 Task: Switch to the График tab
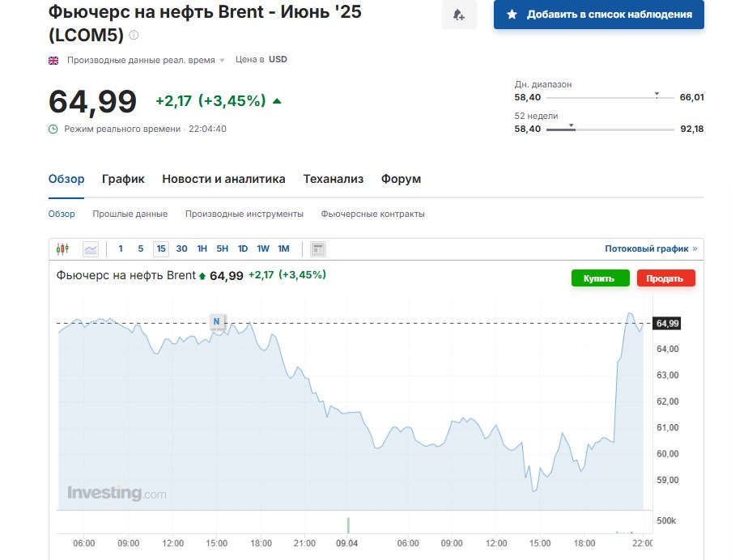[x=123, y=179]
